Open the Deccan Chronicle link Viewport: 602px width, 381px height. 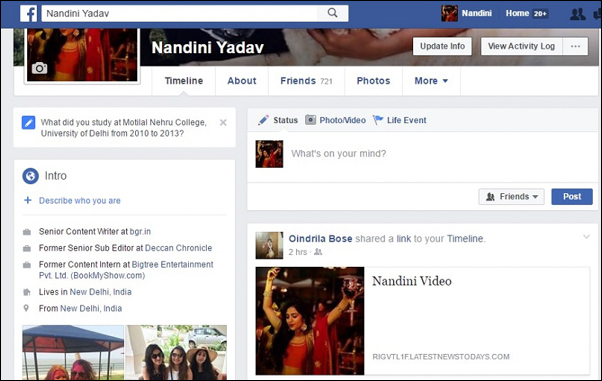click(179, 248)
